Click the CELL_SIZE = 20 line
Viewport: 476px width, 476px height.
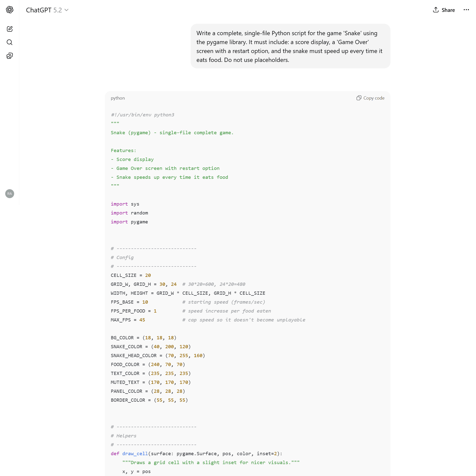point(131,275)
